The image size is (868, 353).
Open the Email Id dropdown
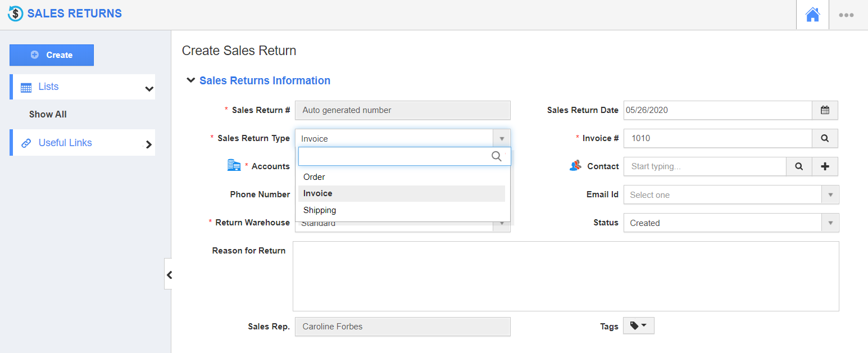[x=830, y=194]
